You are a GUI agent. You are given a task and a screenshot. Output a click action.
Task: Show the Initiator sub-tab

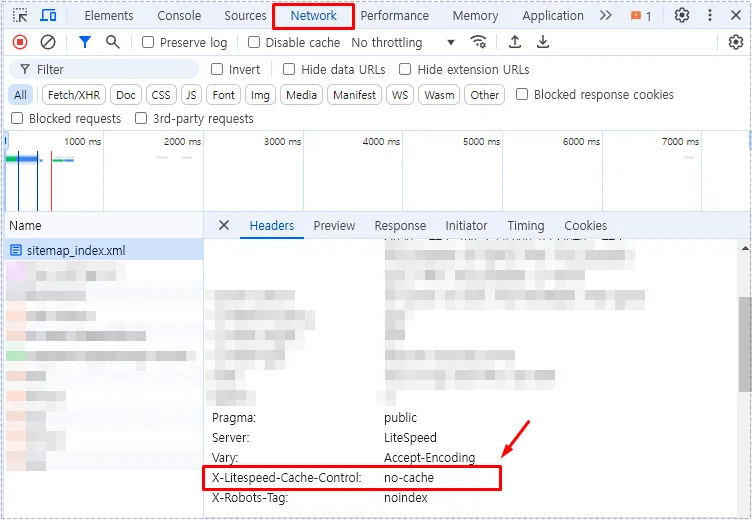click(466, 225)
